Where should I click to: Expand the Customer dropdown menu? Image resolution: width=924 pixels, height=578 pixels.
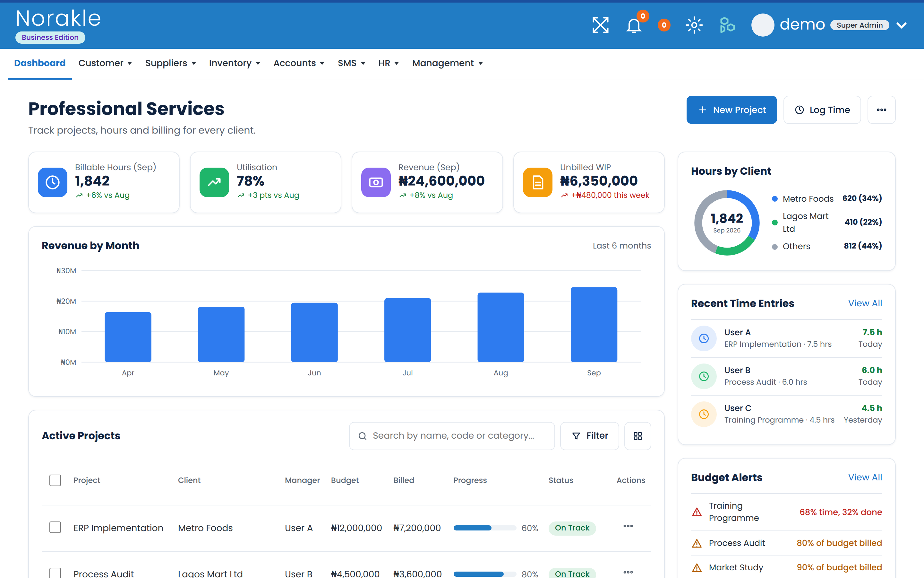point(105,63)
